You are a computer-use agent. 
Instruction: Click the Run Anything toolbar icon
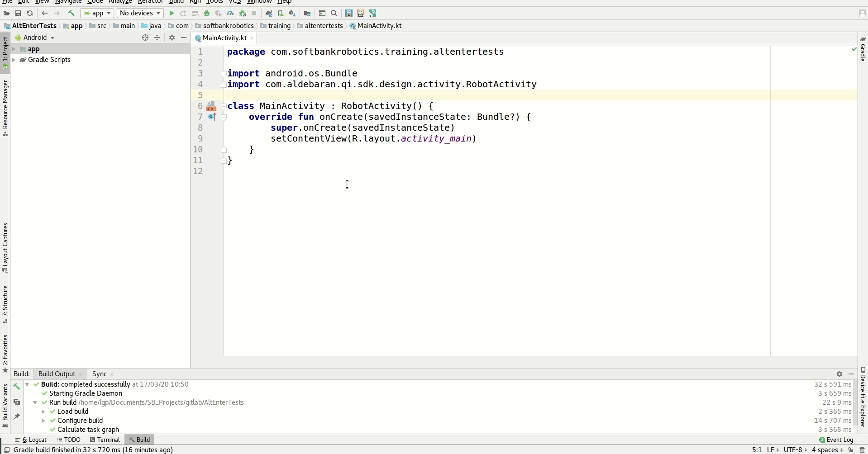tap(322, 13)
